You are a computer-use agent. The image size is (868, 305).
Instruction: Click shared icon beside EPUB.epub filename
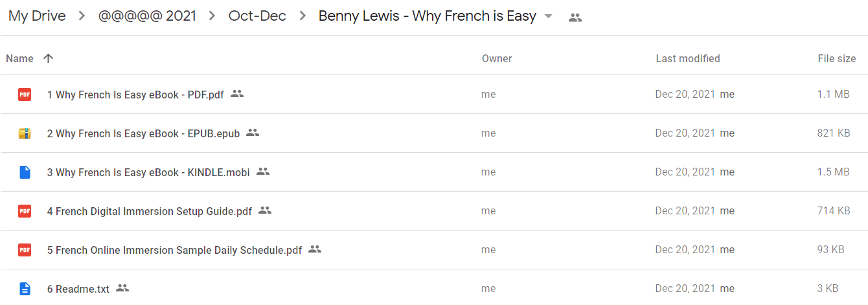[253, 133]
